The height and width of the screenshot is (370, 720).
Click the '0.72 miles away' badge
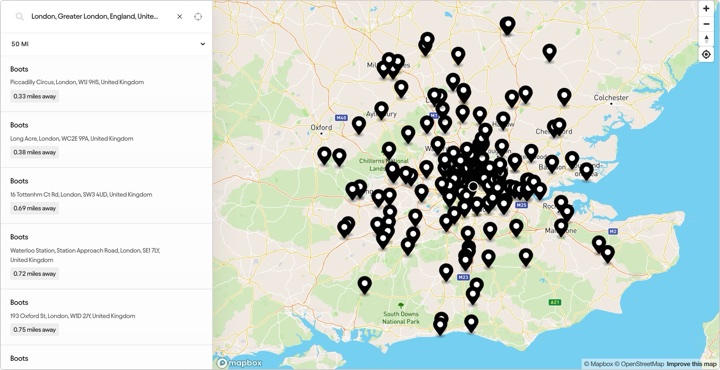[x=35, y=274]
